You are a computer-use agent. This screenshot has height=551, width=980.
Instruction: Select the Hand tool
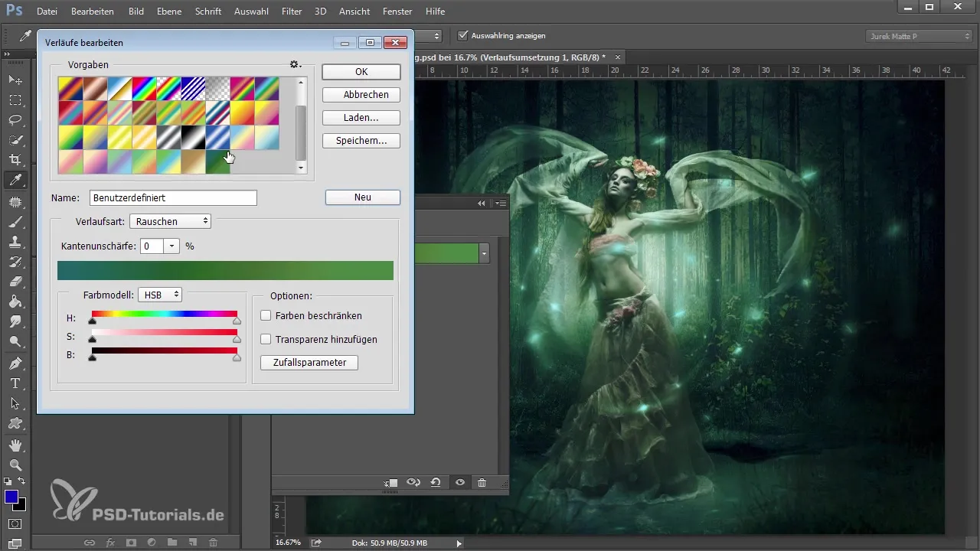tap(15, 445)
